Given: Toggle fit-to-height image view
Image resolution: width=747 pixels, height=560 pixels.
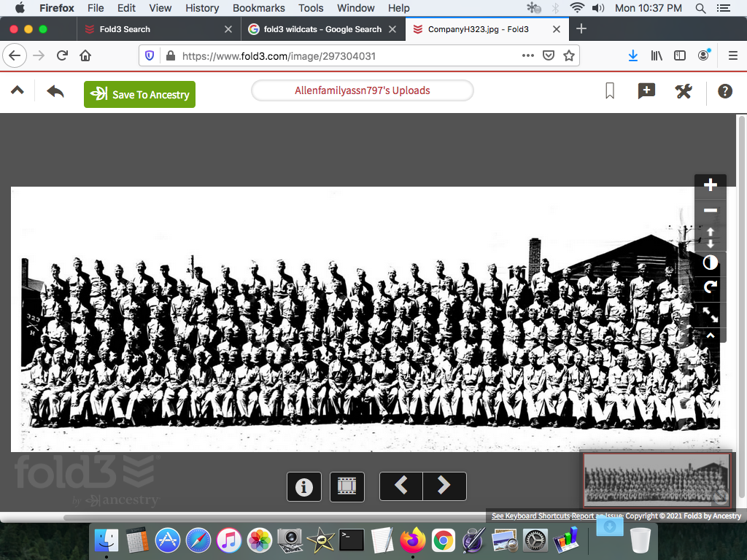Looking at the screenshot, I should pos(710,237).
